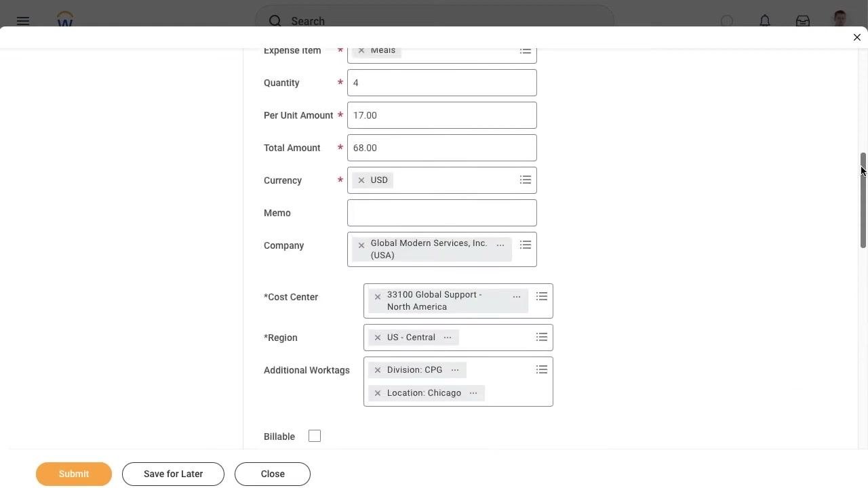Submit the expense report
The height and width of the screenshot is (488, 868).
point(74,474)
